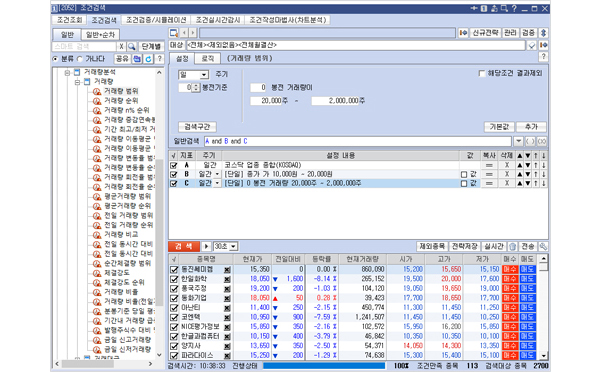
Task: Uncheck condition B checkbox
Action: [174, 174]
